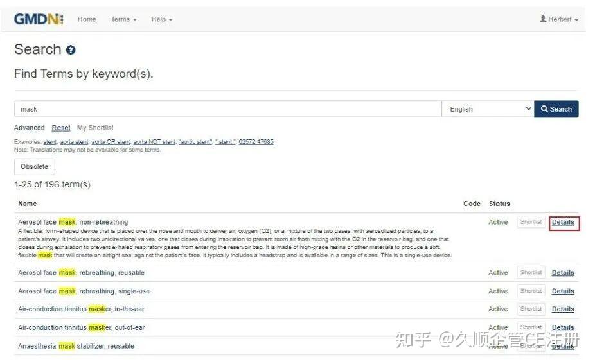
Task: Click the Name column header
Action: coord(28,204)
